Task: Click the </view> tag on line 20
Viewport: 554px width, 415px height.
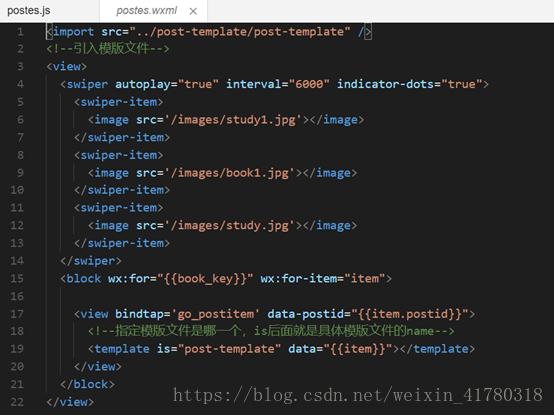Action: pyautogui.click(x=98, y=367)
